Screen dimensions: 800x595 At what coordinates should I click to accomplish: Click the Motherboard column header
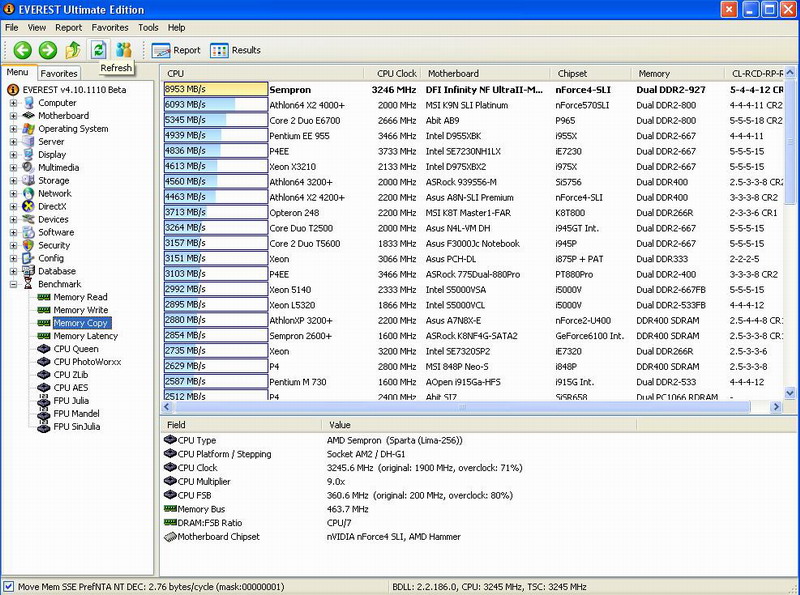[x=453, y=73]
